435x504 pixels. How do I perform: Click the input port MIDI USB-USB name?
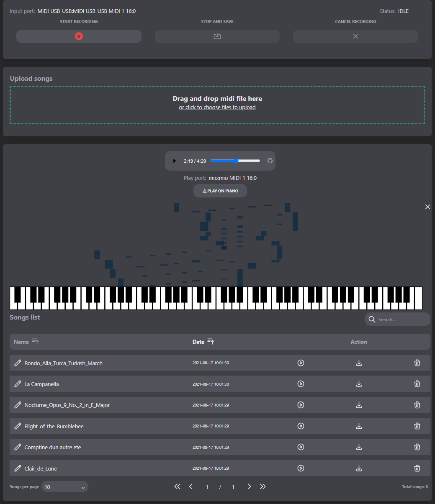pyautogui.click(x=87, y=11)
